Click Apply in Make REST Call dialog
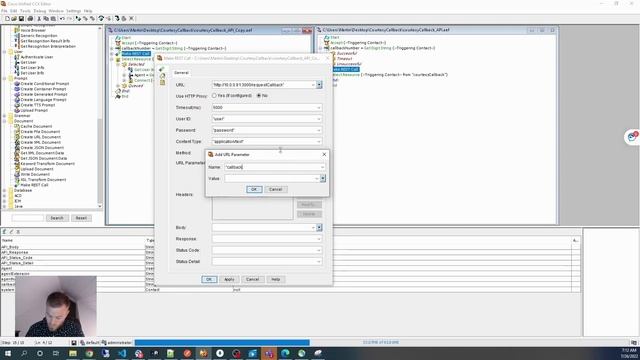Screen dimensions: 640x360 229,280
